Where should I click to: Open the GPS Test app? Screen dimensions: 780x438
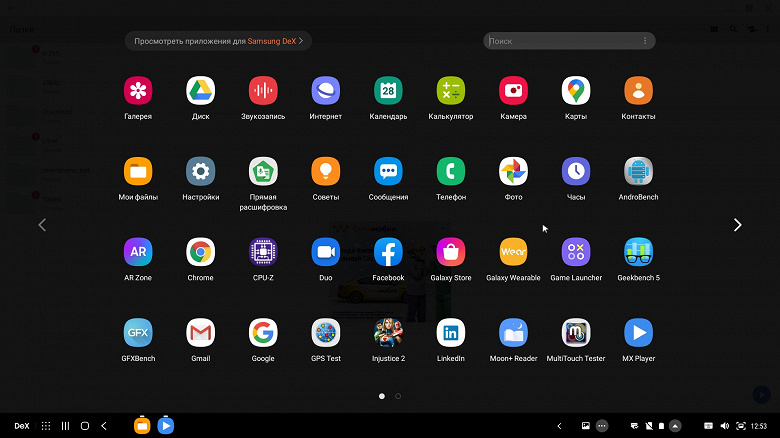[x=326, y=332]
